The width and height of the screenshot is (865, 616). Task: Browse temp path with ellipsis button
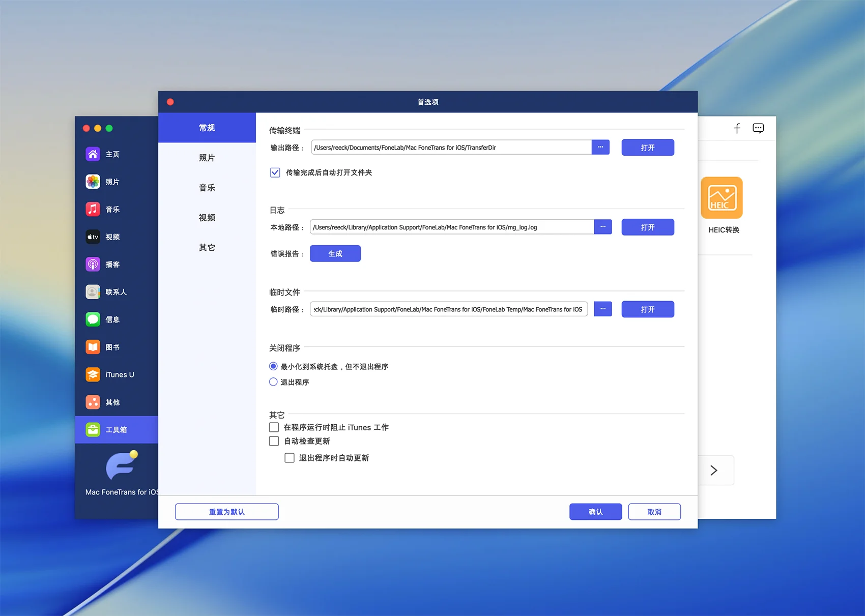pyautogui.click(x=602, y=309)
